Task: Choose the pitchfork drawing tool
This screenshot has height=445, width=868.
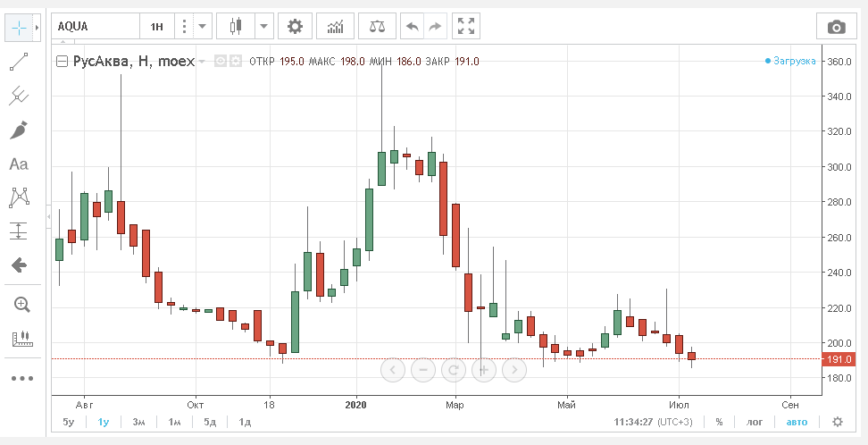Action: pyautogui.click(x=19, y=96)
